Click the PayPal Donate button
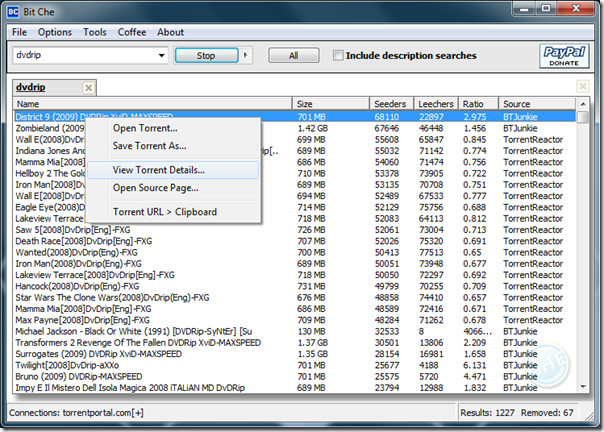604x432 pixels. pos(564,56)
